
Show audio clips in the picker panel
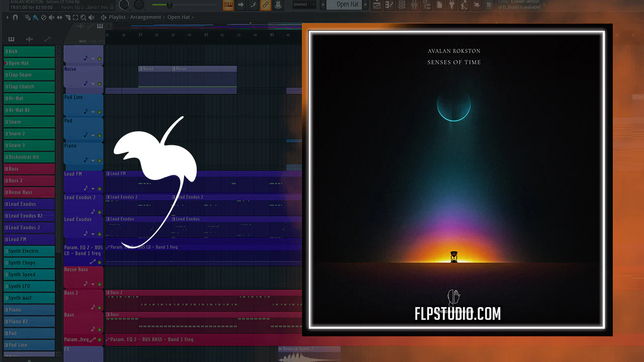29,39
